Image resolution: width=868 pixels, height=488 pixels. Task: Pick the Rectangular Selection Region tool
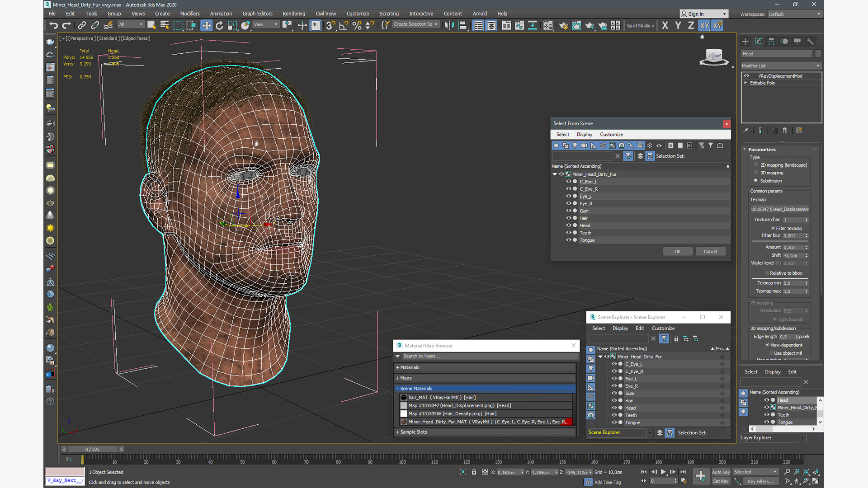tap(178, 25)
